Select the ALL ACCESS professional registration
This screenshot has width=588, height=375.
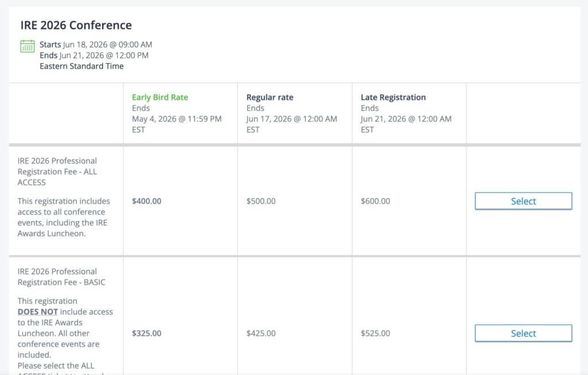[523, 201]
